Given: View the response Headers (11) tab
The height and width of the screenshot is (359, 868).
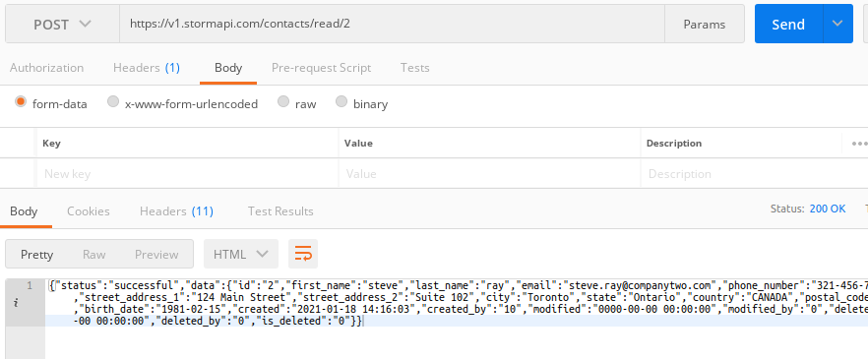Looking at the screenshot, I should click(x=176, y=211).
